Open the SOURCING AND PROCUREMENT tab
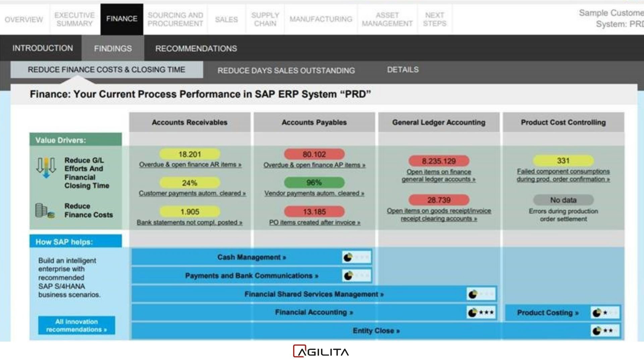644x362 pixels. pos(175,19)
